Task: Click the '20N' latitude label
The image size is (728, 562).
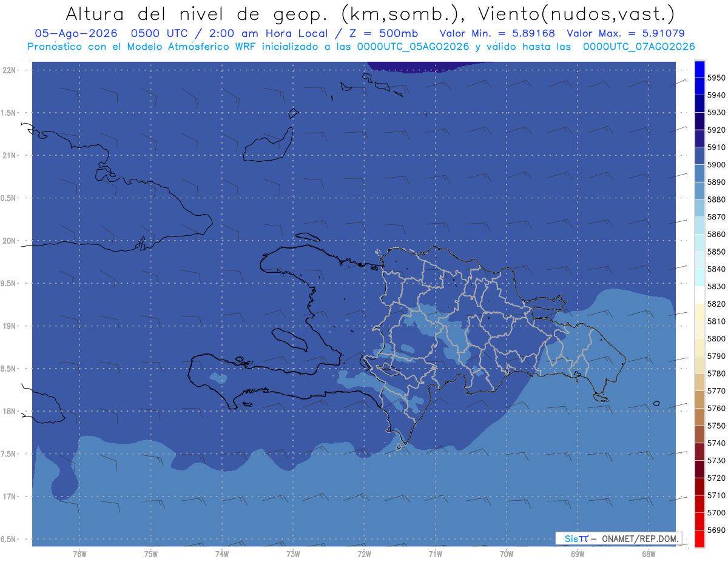Action: 10,241
